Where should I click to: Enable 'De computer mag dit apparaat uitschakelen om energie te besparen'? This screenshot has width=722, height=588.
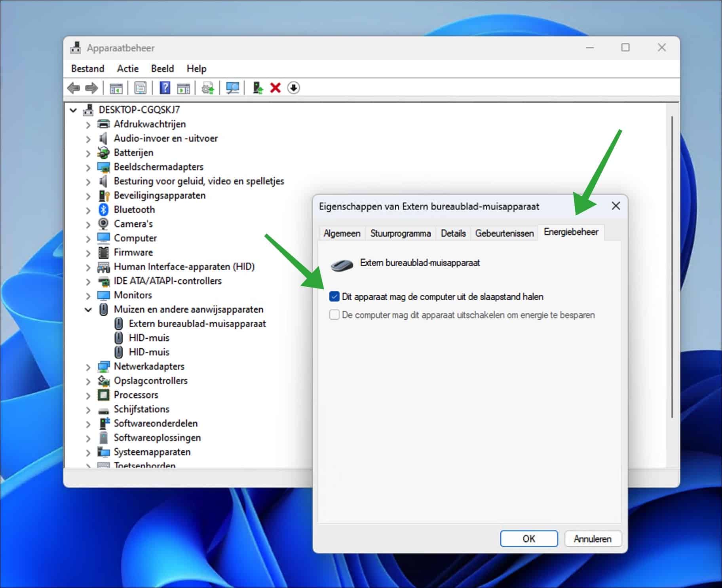[x=334, y=315]
